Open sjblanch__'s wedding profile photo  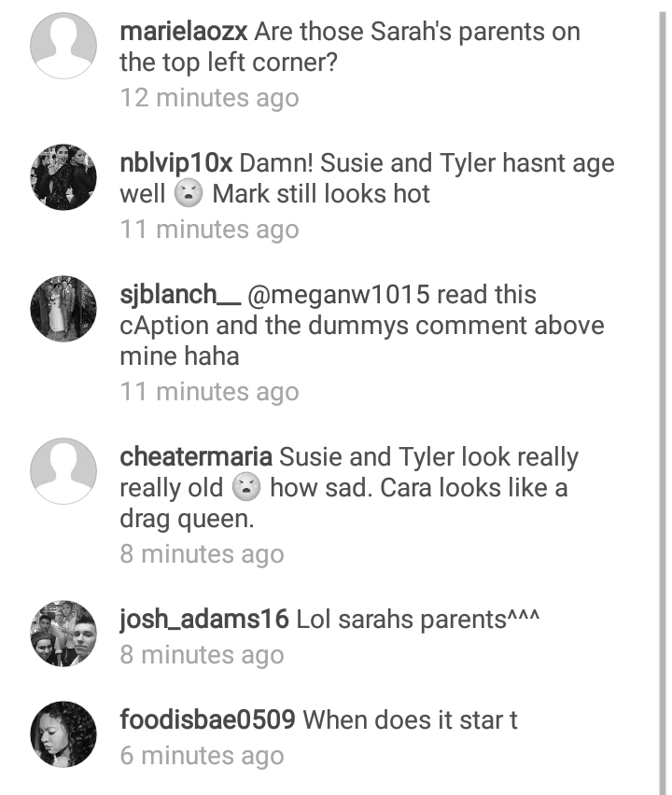[63, 309]
